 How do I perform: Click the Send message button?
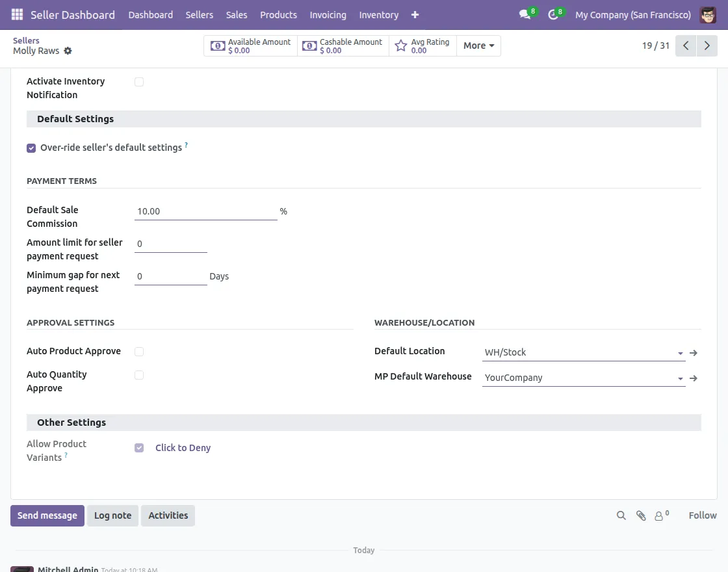coord(47,515)
